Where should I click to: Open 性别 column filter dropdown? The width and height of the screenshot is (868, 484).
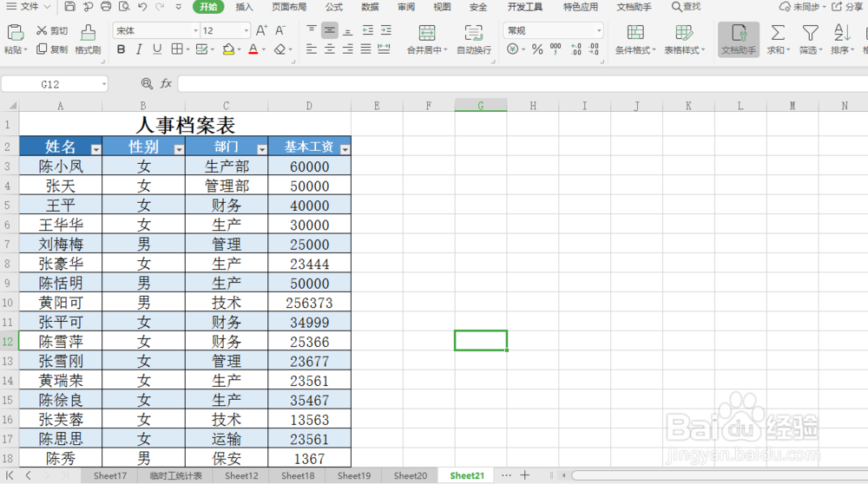tap(179, 149)
